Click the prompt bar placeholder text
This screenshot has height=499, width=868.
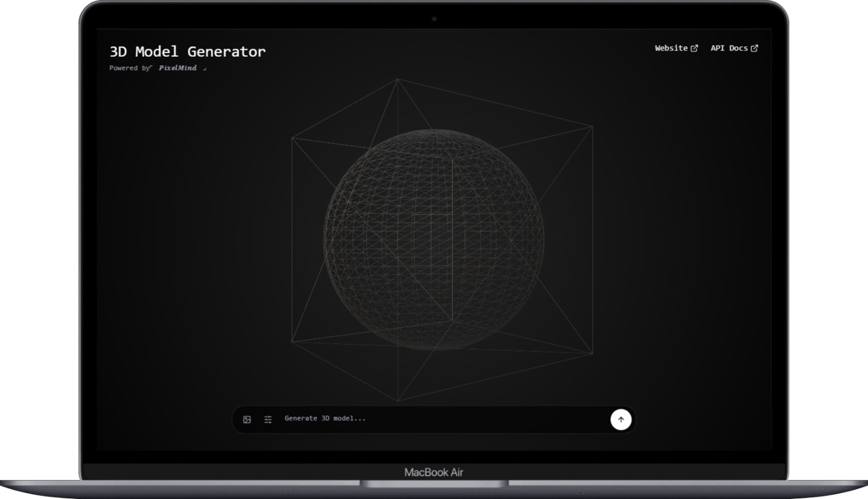(324, 418)
